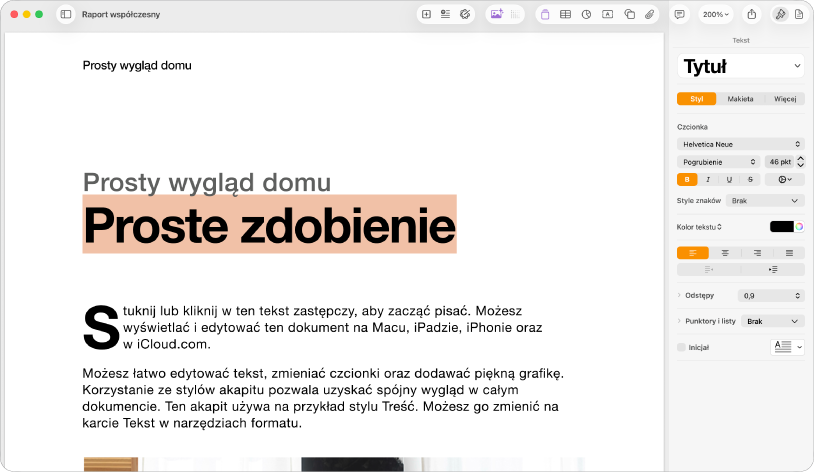Click the photo at the page bottom

(334, 464)
